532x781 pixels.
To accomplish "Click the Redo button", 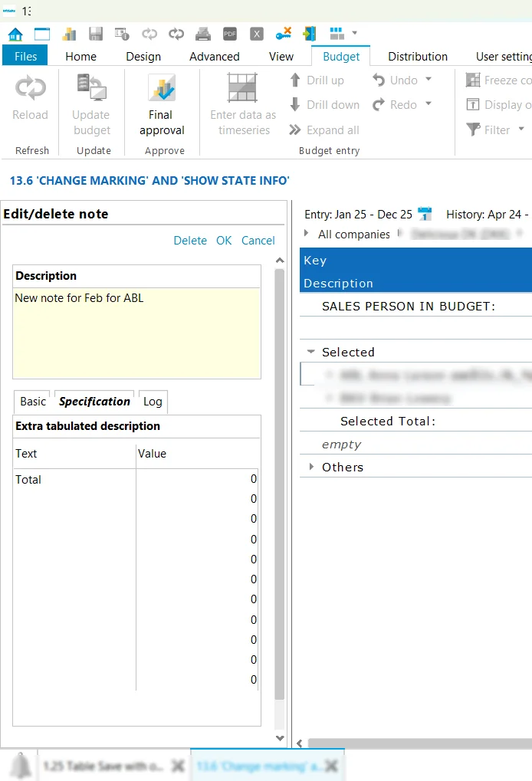I will [x=395, y=104].
